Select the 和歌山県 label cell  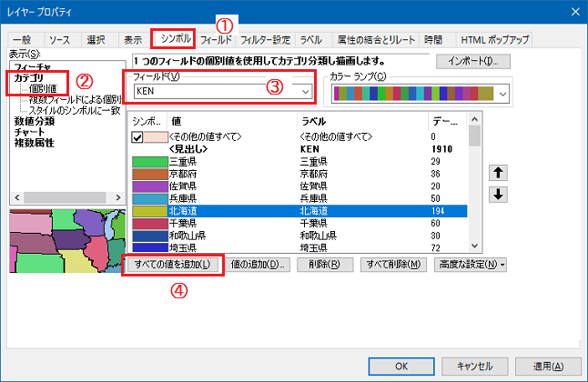pyautogui.click(x=318, y=236)
